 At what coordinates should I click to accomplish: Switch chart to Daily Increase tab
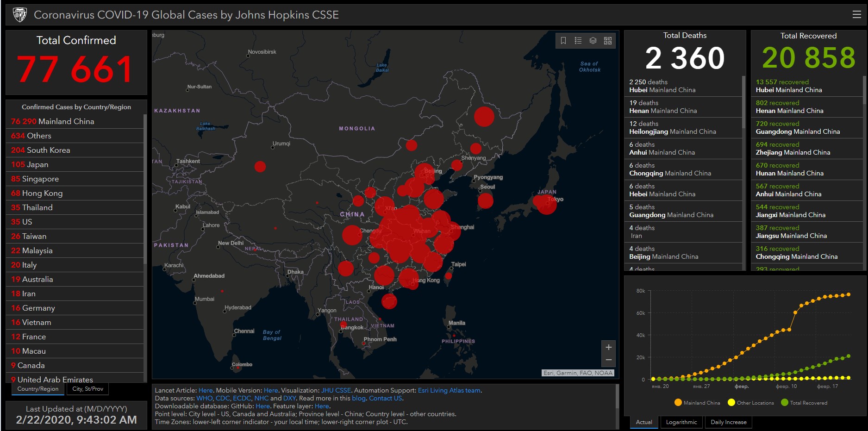[x=728, y=422]
